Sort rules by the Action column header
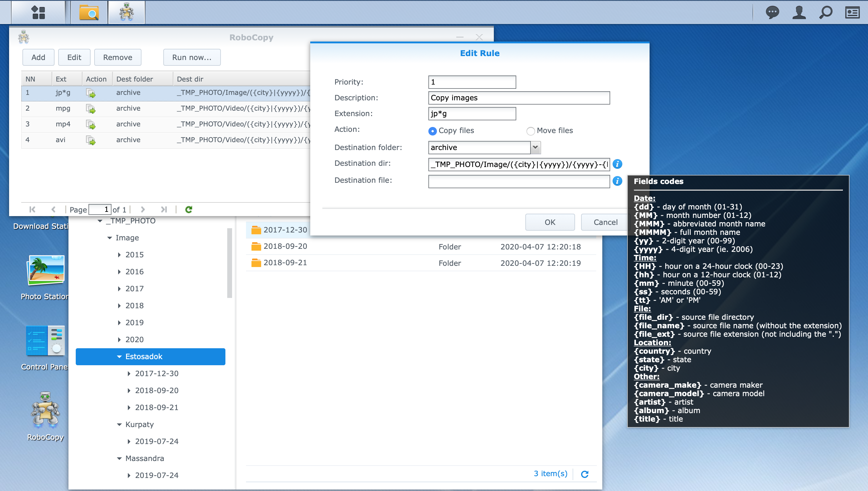Viewport: 868px width, 491px height. coord(97,79)
